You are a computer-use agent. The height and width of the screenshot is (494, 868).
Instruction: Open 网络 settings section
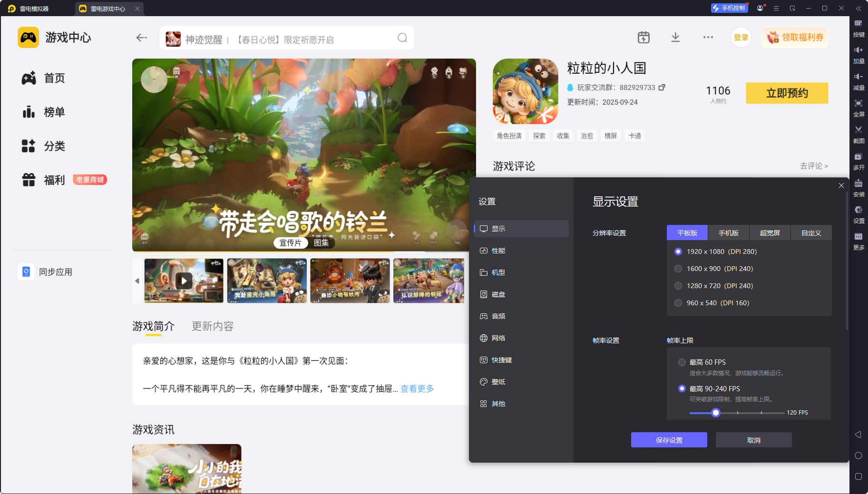click(521, 338)
